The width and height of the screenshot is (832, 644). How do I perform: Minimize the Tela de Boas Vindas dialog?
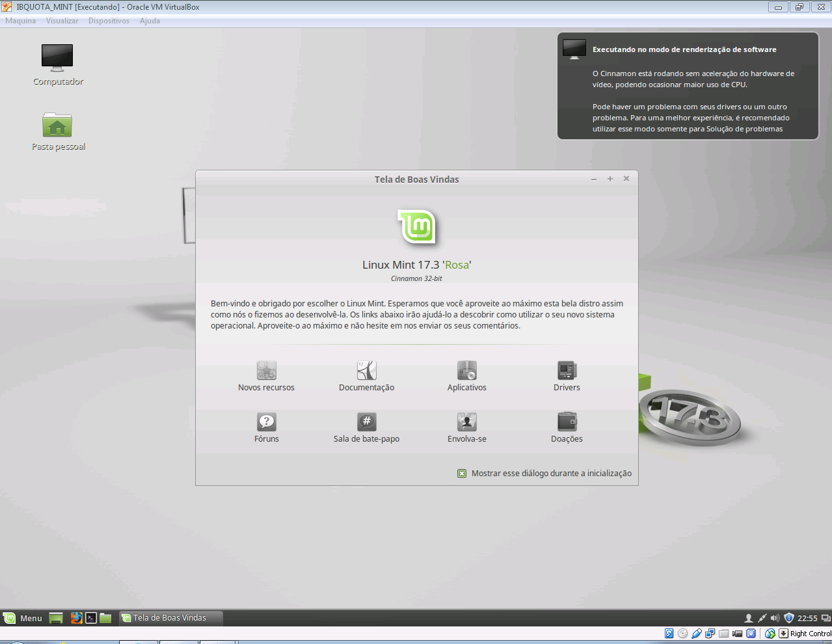coord(594,179)
